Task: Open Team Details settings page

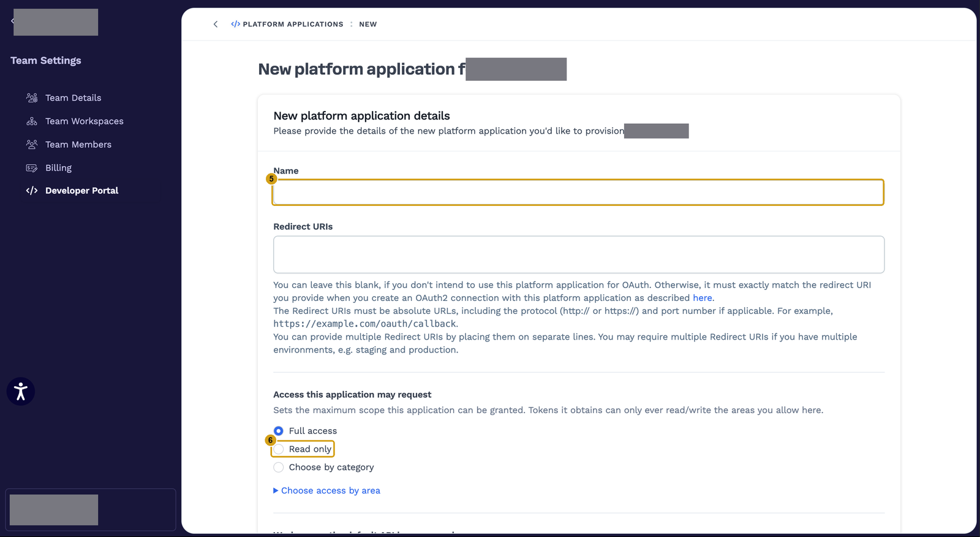Action: tap(73, 98)
